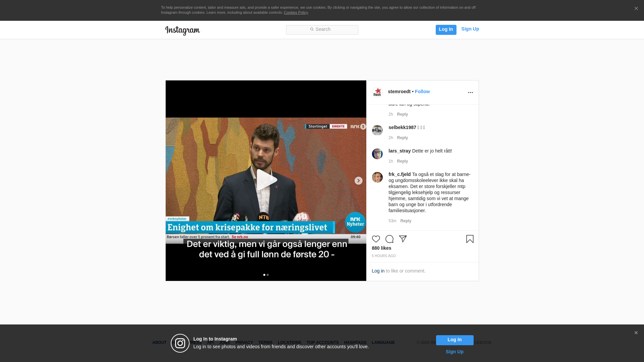Image resolution: width=644 pixels, height=362 pixels.
Task: Reply to selbekk1987 comment
Action: tap(402, 138)
